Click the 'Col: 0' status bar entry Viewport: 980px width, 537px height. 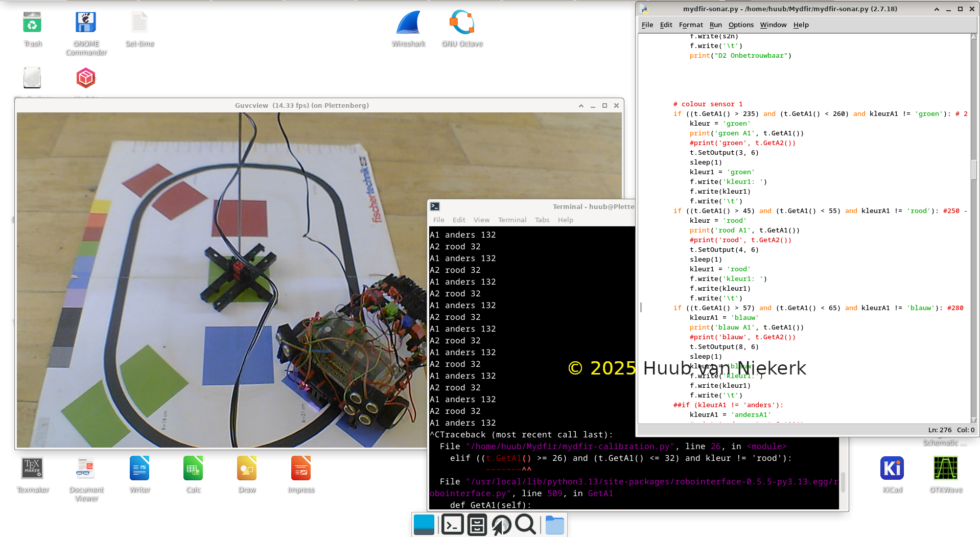coord(966,430)
